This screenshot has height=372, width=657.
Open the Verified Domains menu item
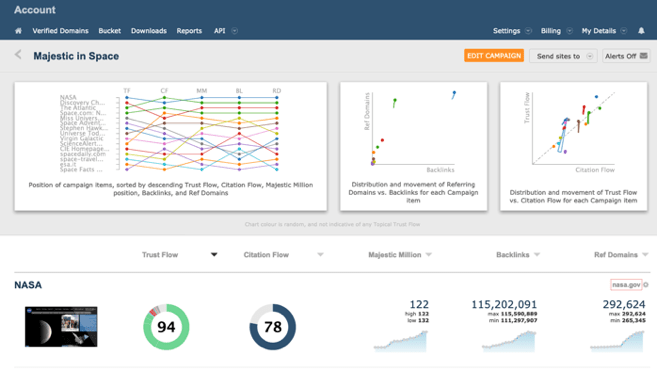[60, 31]
